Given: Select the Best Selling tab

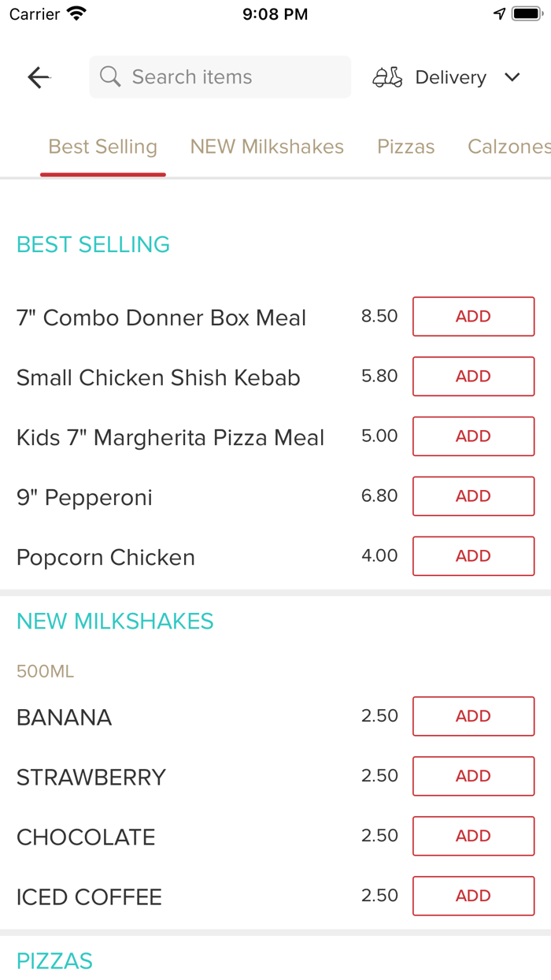Looking at the screenshot, I should (x=102, y=147).
